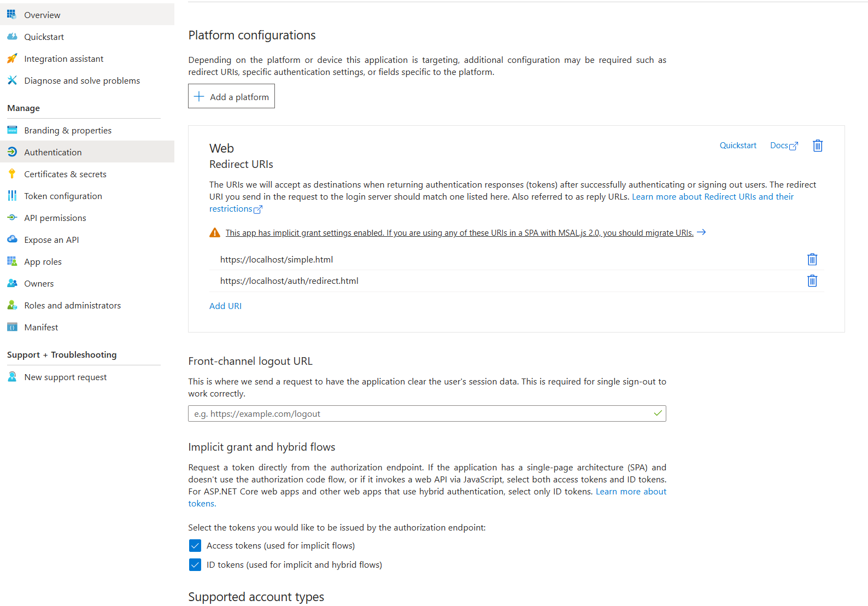Open the Web platform Quickstart link
868x606 pixels.
click(738, 145)
